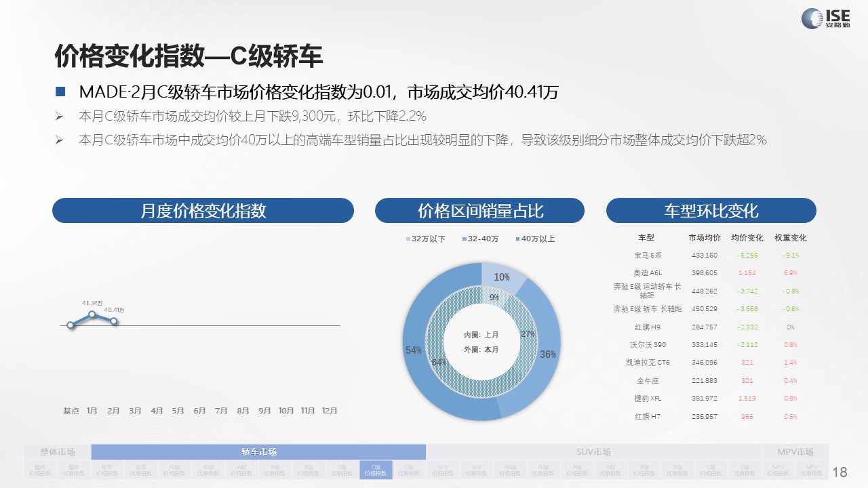Click the 32-40万 legend color swatch
868x488 pixels.
(465, 239)
